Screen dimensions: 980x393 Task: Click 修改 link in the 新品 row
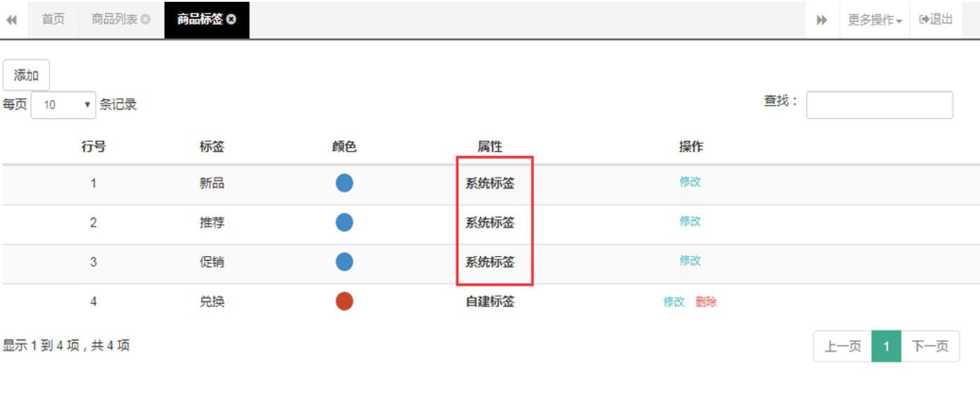[x=690, y=182]
